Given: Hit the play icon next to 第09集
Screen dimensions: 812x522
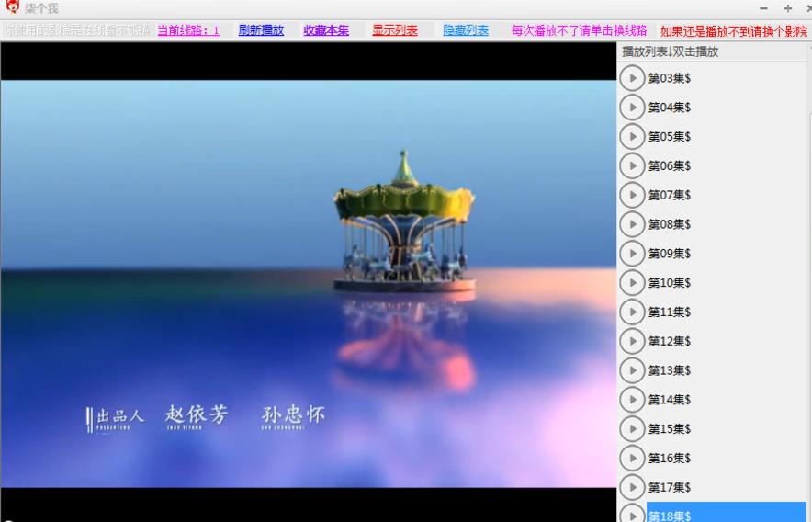Looking at the screenshot, I should pyautogui.click(x=632, y=254).
